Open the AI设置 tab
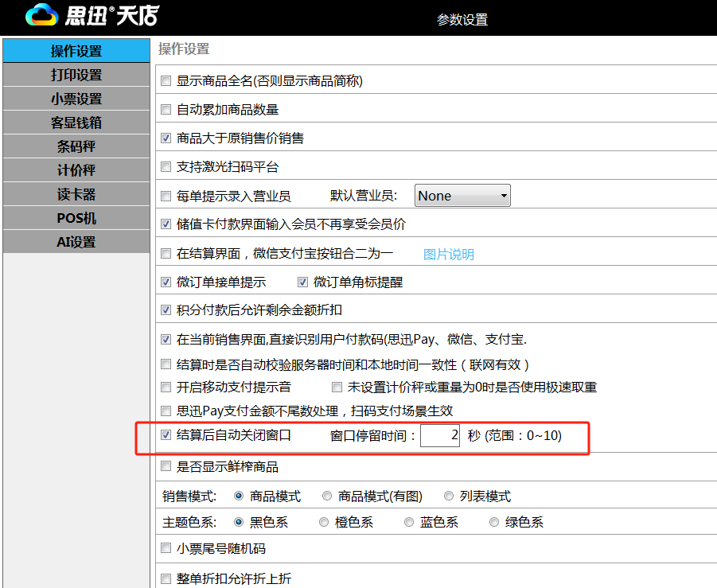The width and height of the screenshot is (717, 588). [x=76, y=242]
